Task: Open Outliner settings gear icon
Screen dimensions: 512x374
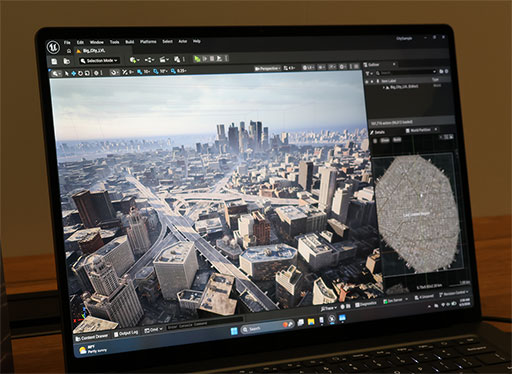Action: click(447, 71)
